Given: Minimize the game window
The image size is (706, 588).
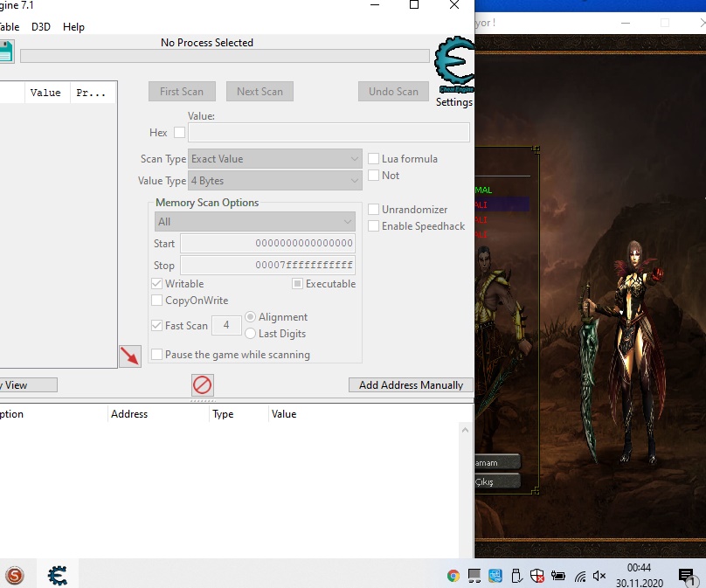Looking at the screenshot, I should coord(626,23).
